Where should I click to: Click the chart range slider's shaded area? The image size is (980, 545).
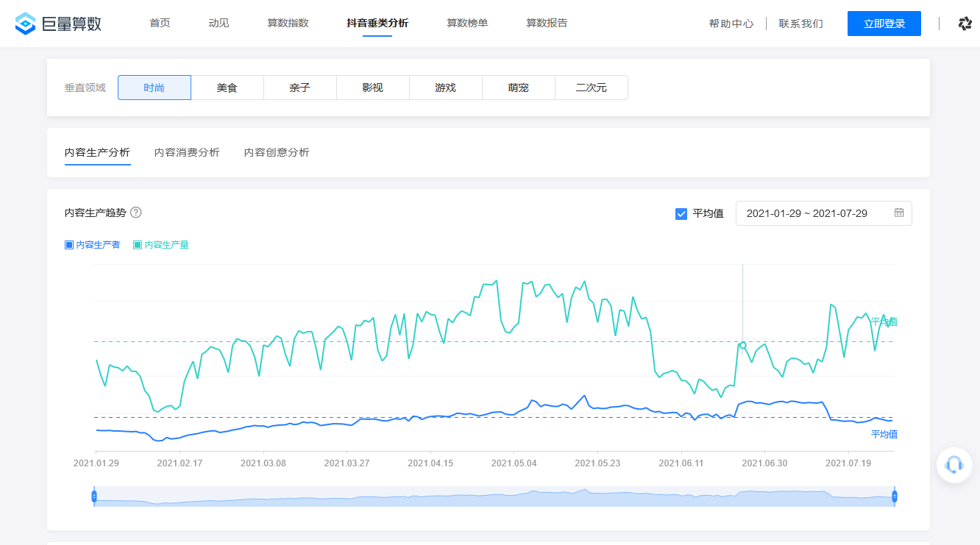(x=494, y=496)
